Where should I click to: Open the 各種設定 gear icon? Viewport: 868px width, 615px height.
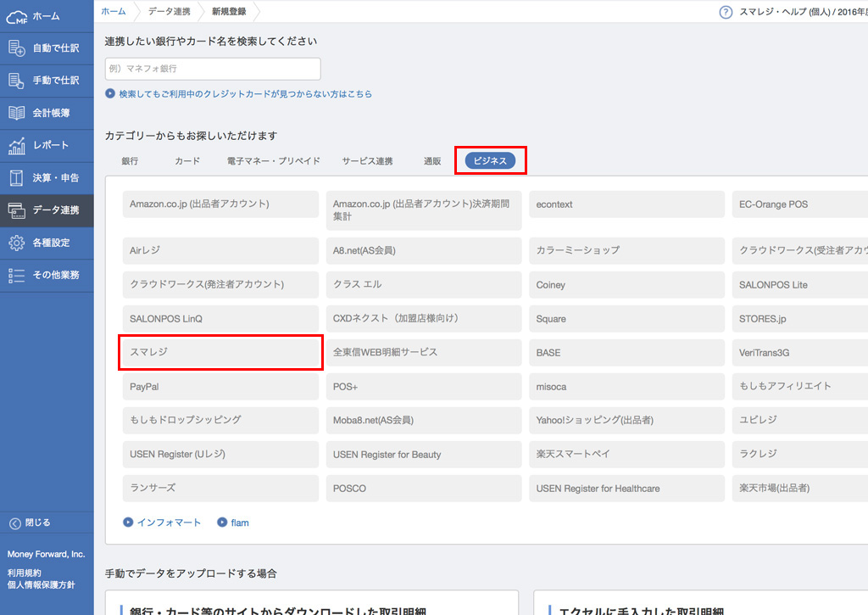(x=17, y=243)
